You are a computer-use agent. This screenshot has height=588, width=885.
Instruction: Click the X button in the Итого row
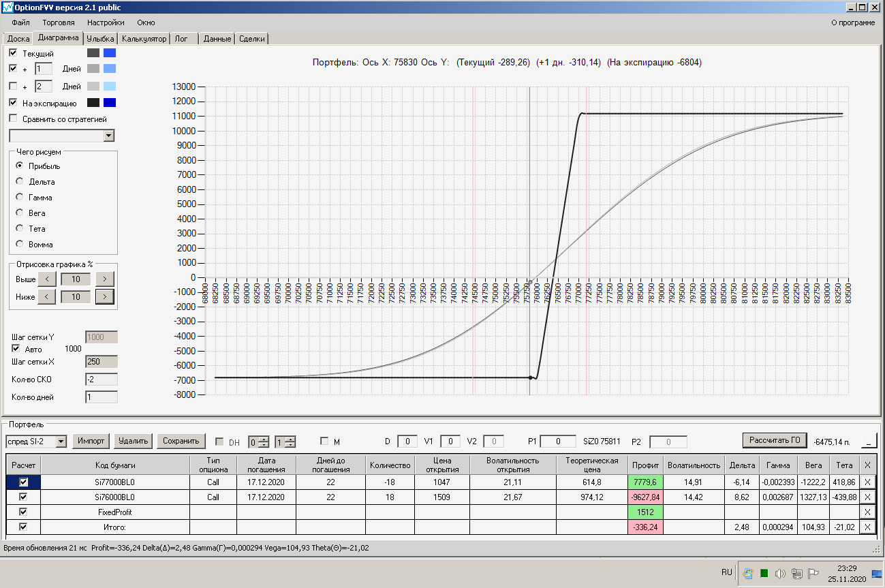click(867, 527)
